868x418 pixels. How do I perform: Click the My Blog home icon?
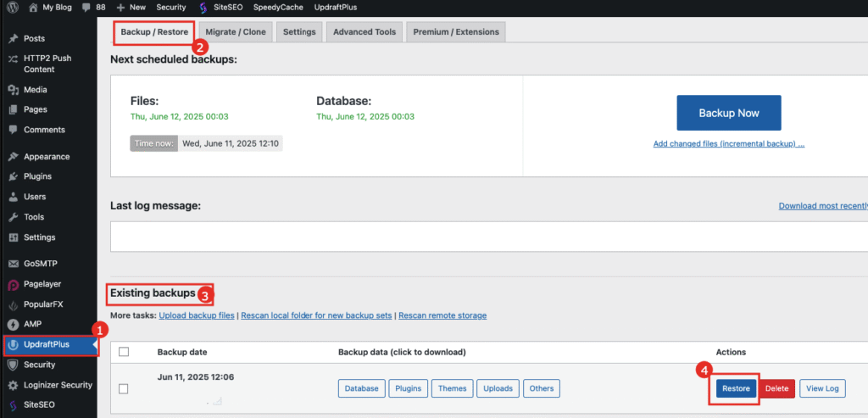click(x=33, y=8)
